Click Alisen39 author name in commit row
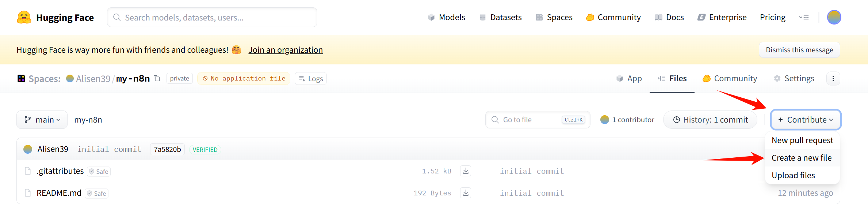Image resolution: width=868 pixels, height=221 pixels. [x=53, y=149]
